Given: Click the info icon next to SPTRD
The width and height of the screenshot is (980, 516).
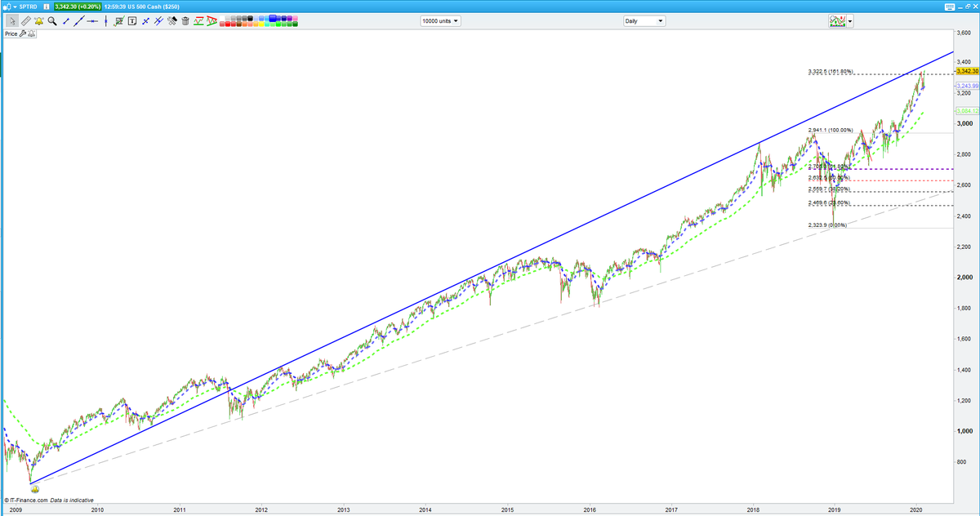Looking at the screenshot, I should pos(47,7).
